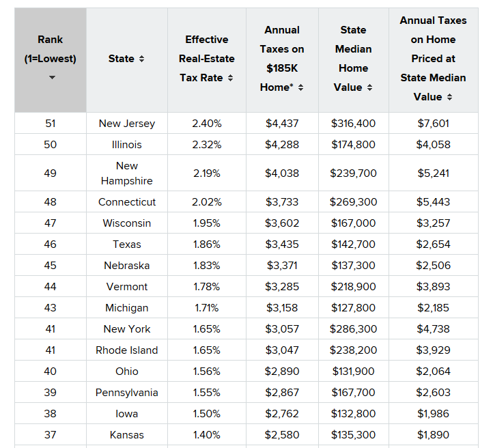Click the Illinois row state name
The image size is (493, 448).
(x=127, y=145)
